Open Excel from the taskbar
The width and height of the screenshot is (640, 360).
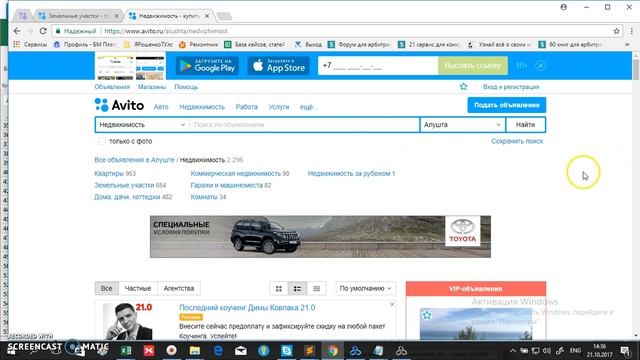pos(126,351)
